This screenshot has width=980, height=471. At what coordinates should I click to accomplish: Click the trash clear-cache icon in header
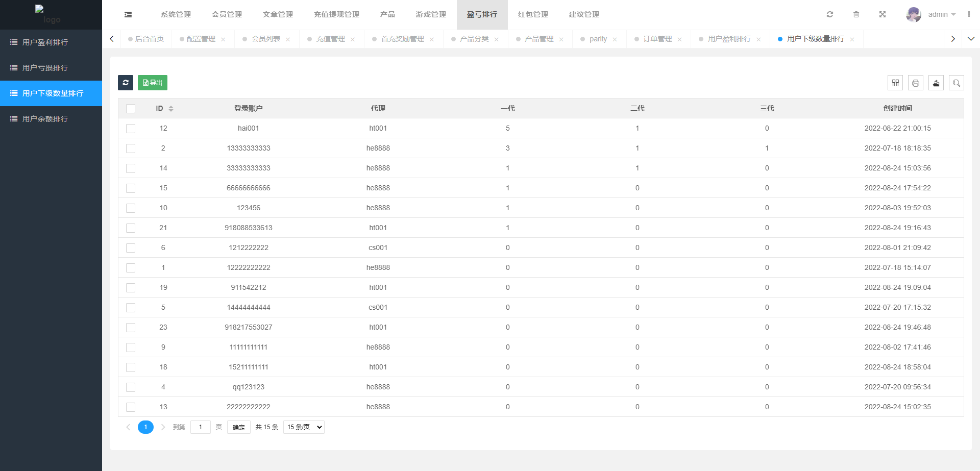point(856,14)
